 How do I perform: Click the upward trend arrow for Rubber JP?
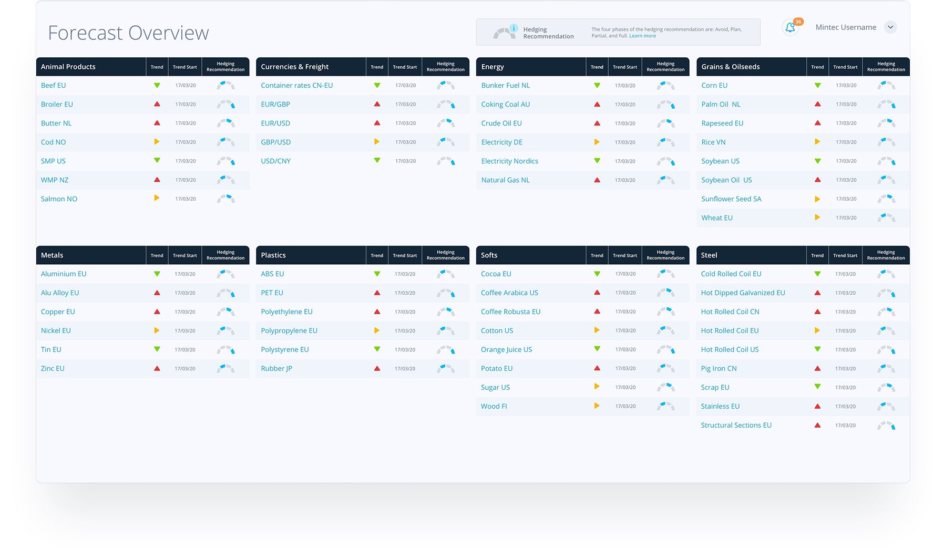tap(377, 368)
